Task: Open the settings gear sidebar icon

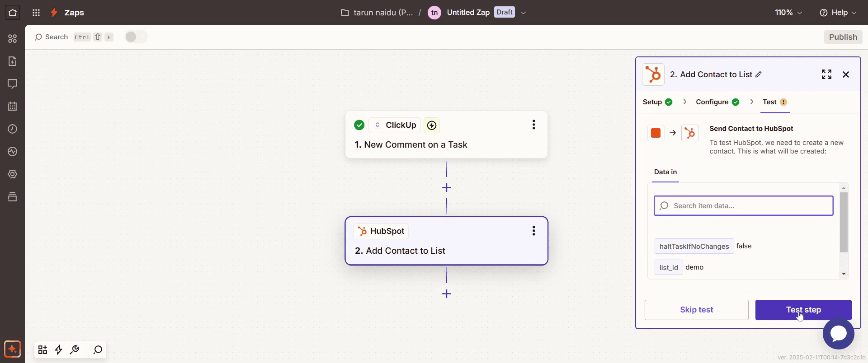Action: tap(13, 174)
